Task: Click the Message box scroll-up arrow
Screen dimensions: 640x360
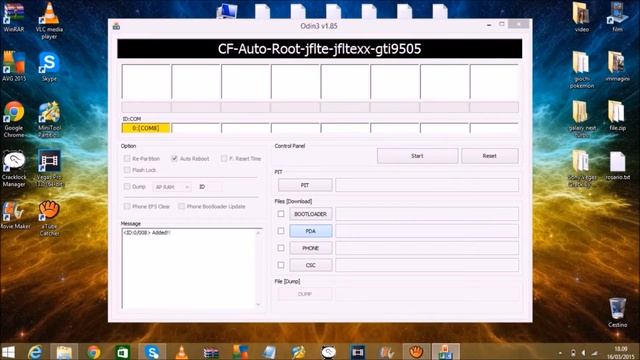Action: coord(258,233)
